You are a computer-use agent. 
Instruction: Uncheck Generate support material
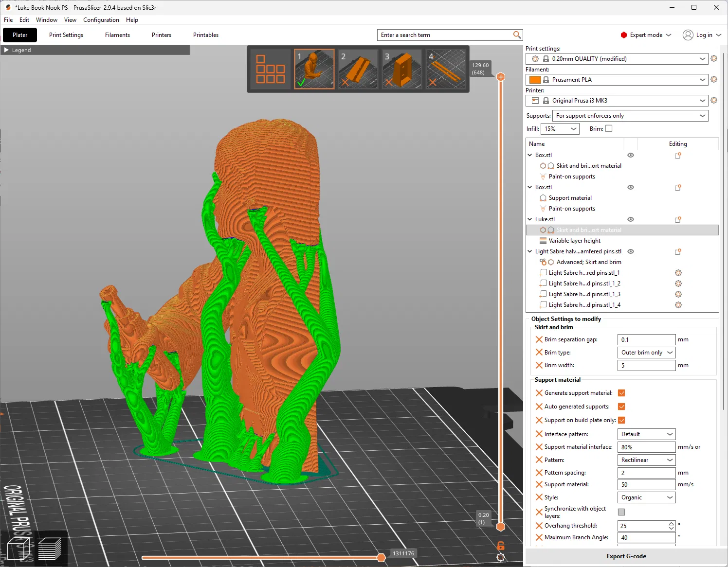coord(621,393)
